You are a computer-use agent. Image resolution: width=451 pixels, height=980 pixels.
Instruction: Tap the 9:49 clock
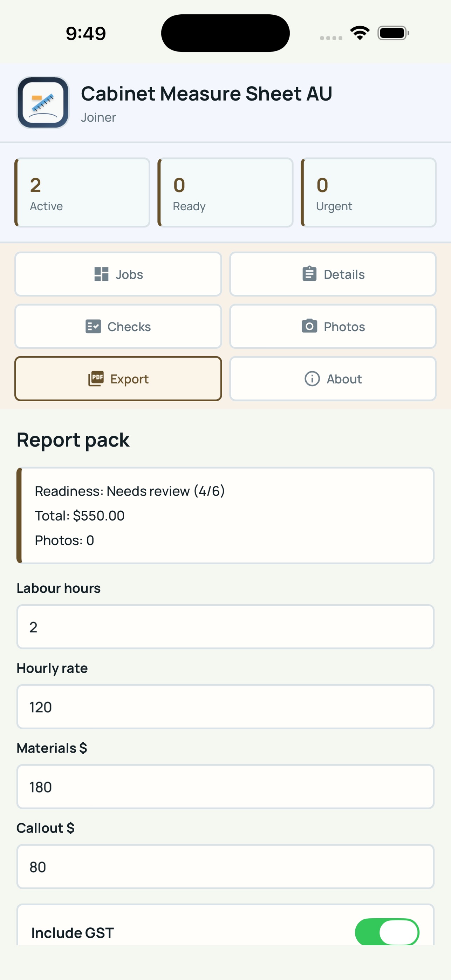pyautogui.click(x=86, y=34)
